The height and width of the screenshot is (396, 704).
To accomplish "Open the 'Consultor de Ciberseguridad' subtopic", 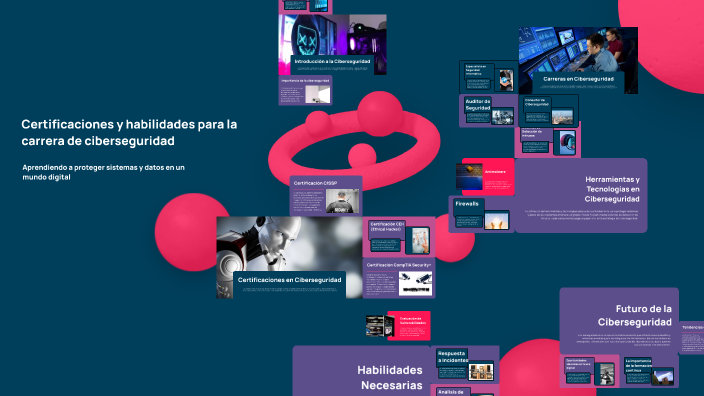I will click(x=548, y=110).
